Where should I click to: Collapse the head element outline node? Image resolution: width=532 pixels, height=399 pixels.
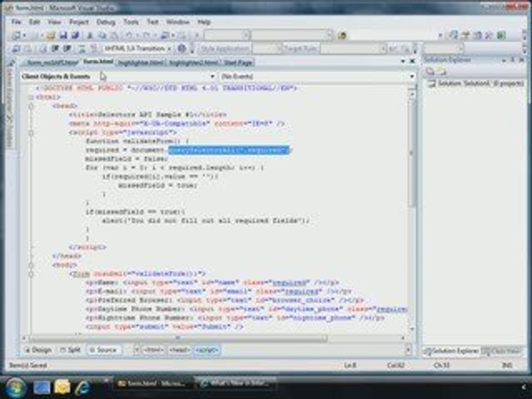tap(31, 106)
